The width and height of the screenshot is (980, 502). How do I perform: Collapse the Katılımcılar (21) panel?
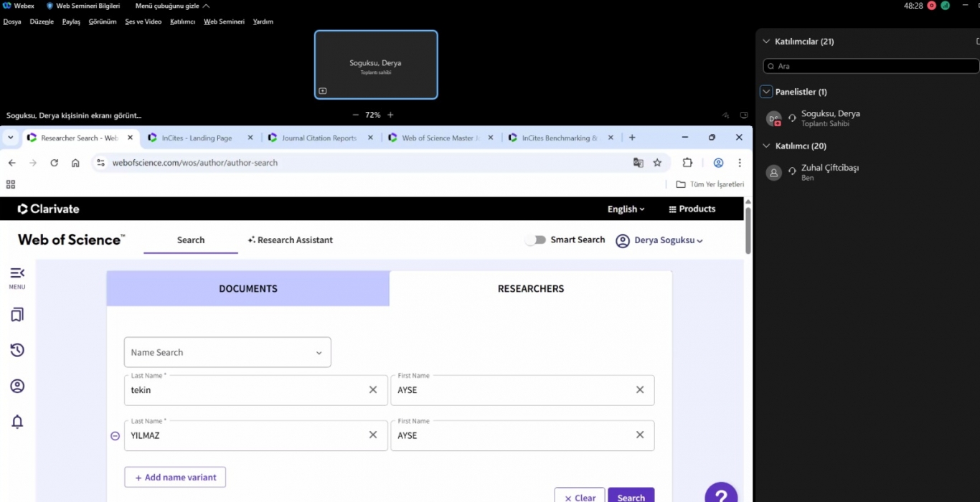click(x=765, y=42)
